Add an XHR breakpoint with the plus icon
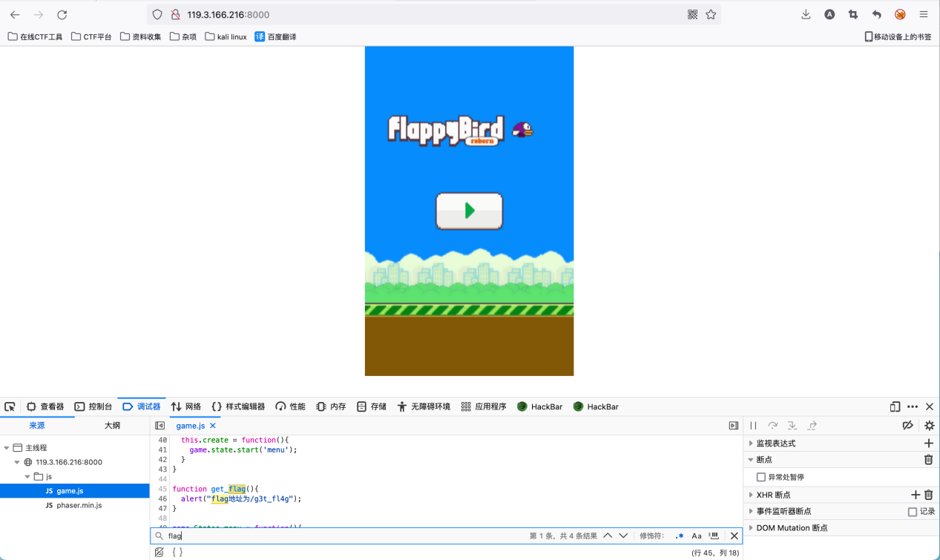 pos(916,495)
